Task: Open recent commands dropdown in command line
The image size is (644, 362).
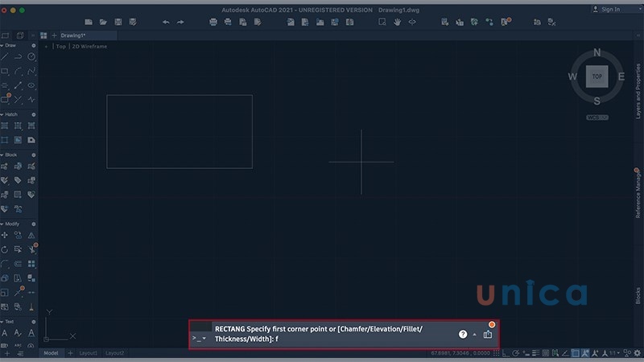Action: [x=199, y=338]
